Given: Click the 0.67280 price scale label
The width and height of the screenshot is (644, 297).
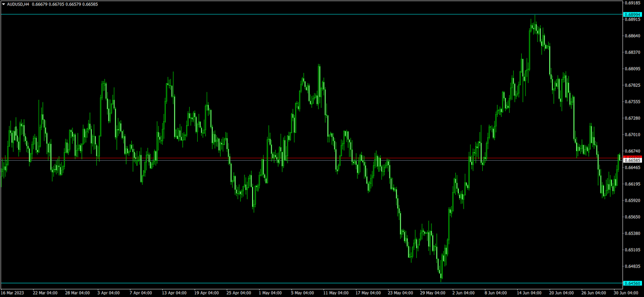Looking at the screenshot, I should coord(633,118).
